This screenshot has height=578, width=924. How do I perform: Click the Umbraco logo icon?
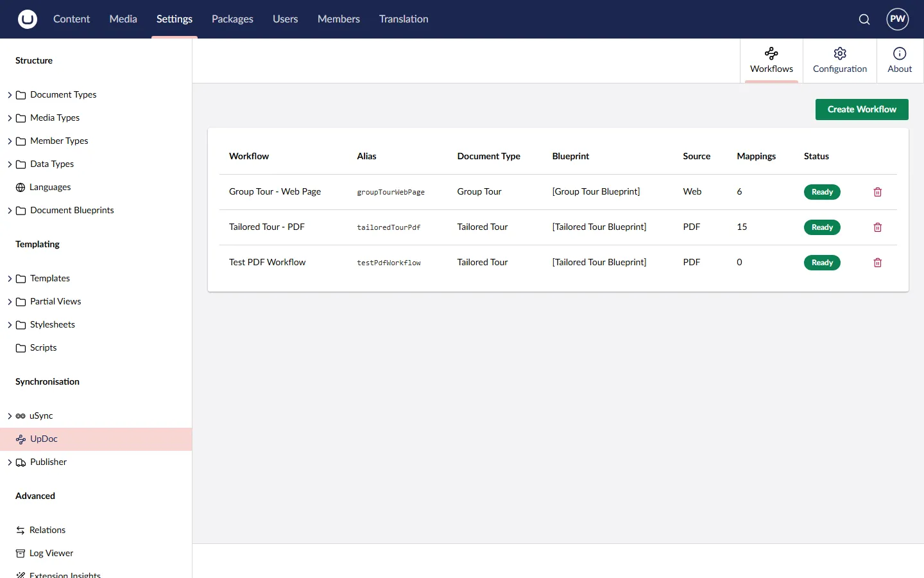point(28,19)
